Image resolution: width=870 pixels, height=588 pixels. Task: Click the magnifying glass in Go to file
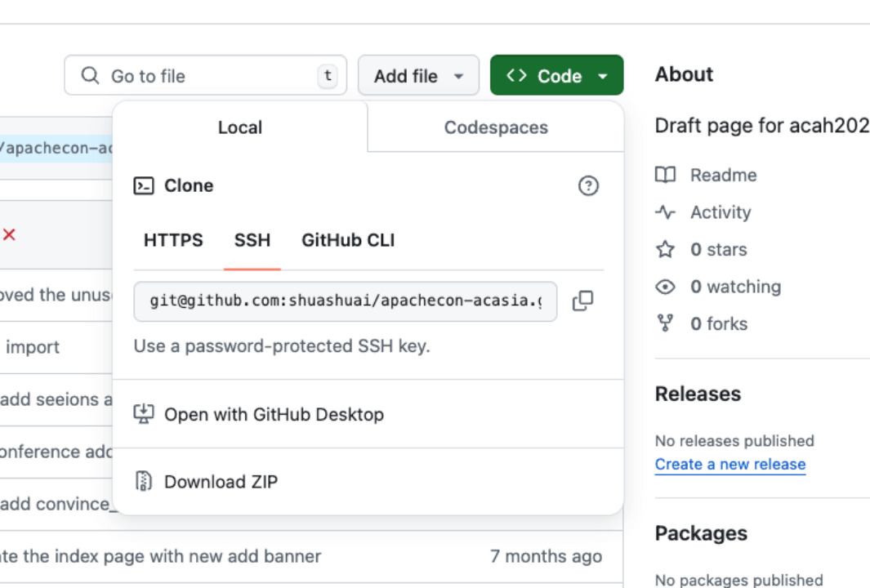(x=90, y=75)
